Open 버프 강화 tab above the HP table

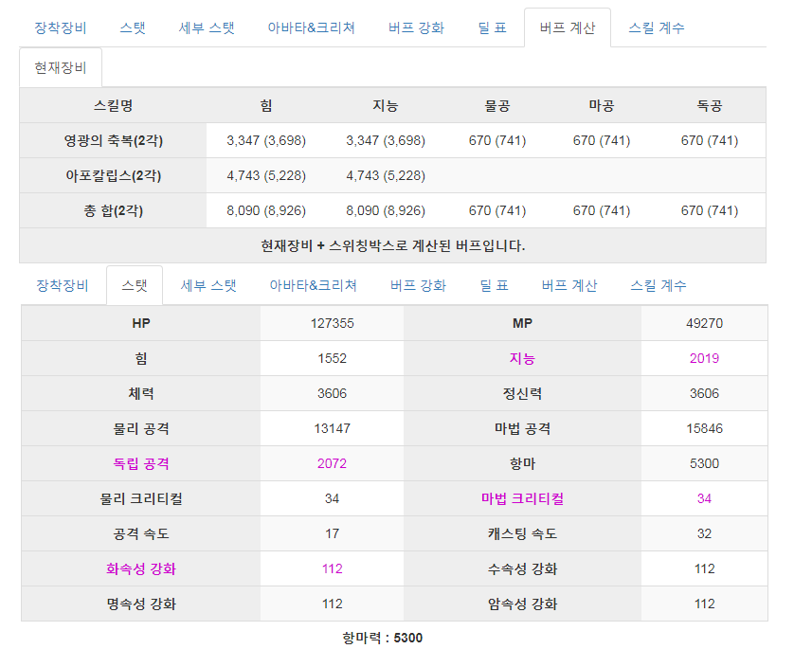419,285
